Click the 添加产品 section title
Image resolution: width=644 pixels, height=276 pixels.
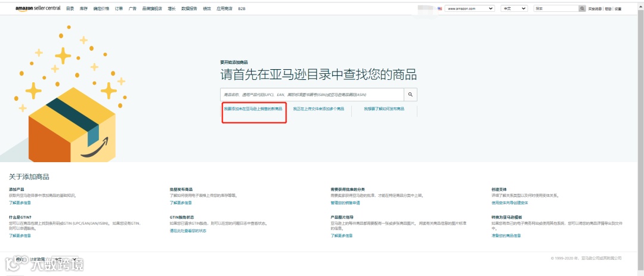coord(17,190)
